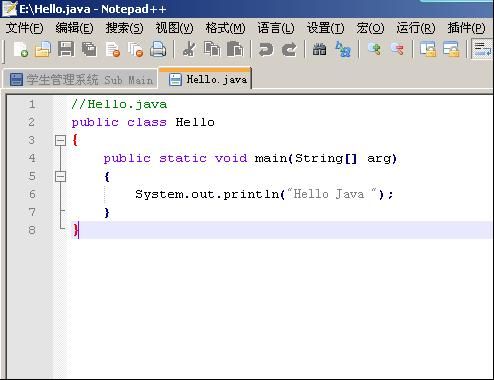
Task: Collapse the class block fold marker on line 3
Action: [60, 141]
